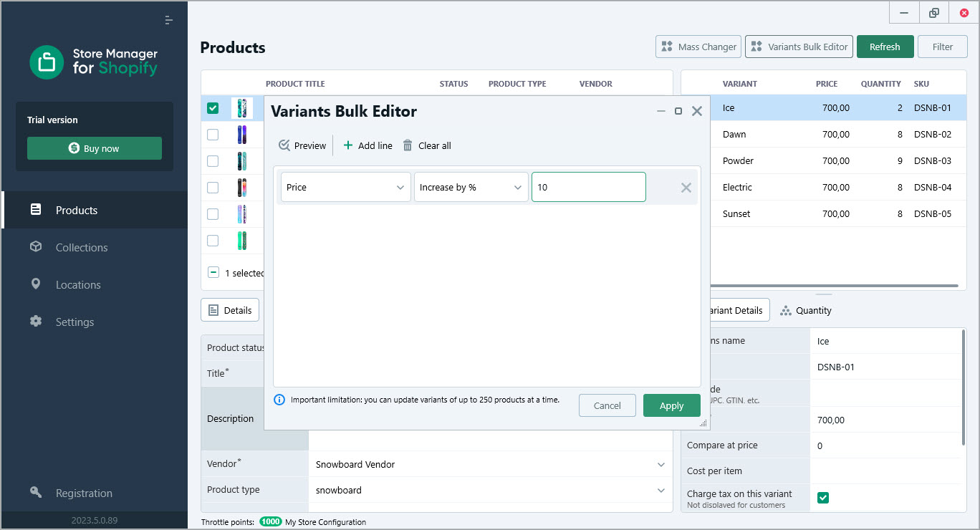Minimize the Variants Bulk Editor dialog

(661, 111)
